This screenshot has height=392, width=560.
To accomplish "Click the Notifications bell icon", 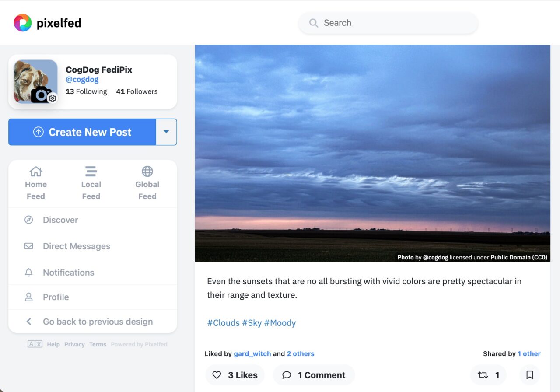I will pyautogui.click(x=28, y=273).
